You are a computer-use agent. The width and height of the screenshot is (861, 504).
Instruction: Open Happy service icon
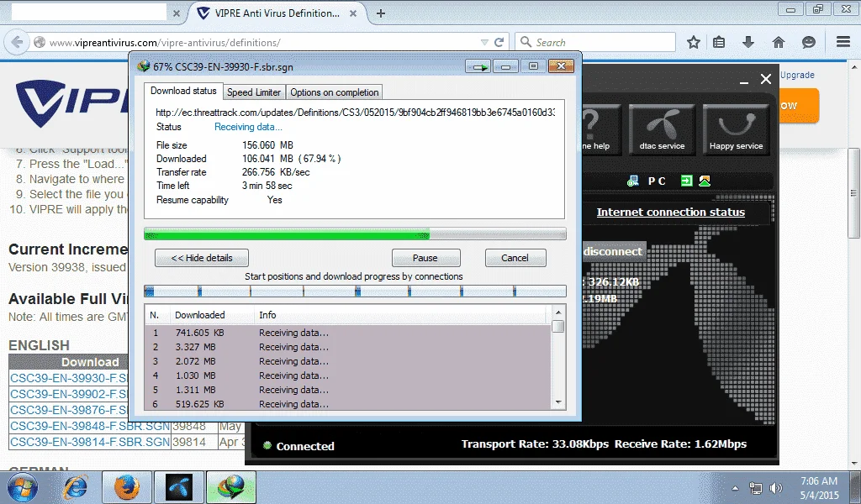point(736,129)
